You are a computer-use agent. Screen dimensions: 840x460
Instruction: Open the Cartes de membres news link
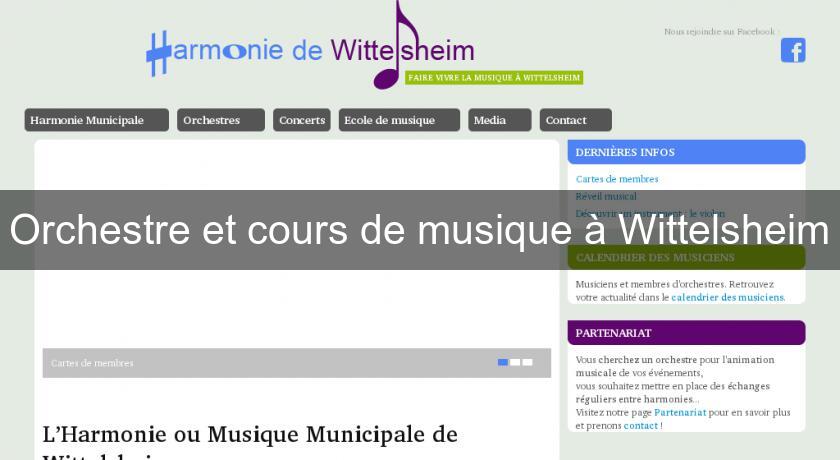[x=617, y=179]
